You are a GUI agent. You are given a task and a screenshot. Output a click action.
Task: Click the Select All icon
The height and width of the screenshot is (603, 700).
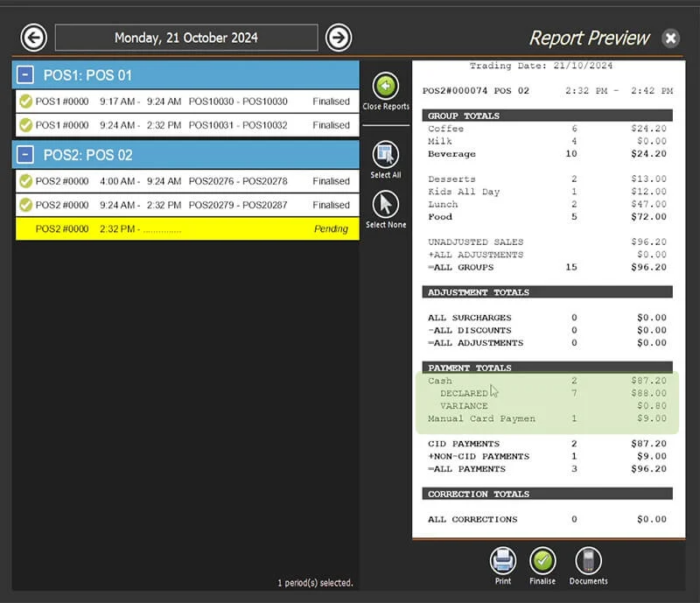tap(385, 155)
